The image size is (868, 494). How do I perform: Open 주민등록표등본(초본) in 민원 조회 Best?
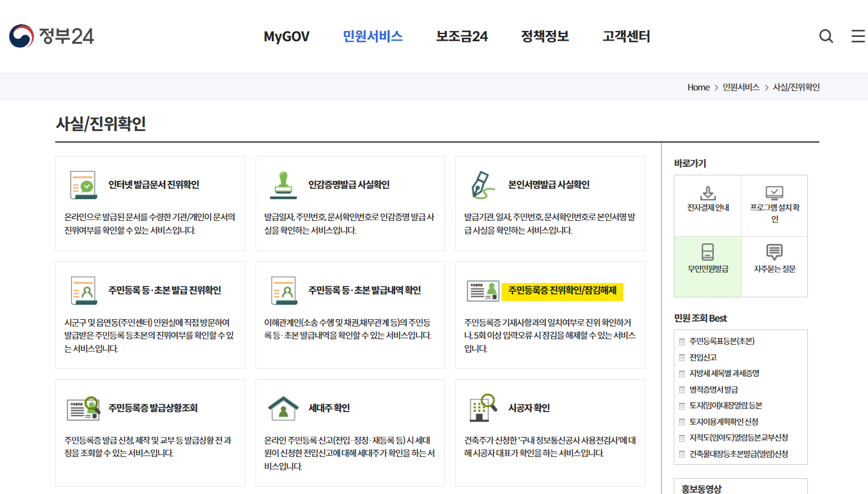point(722,341)
